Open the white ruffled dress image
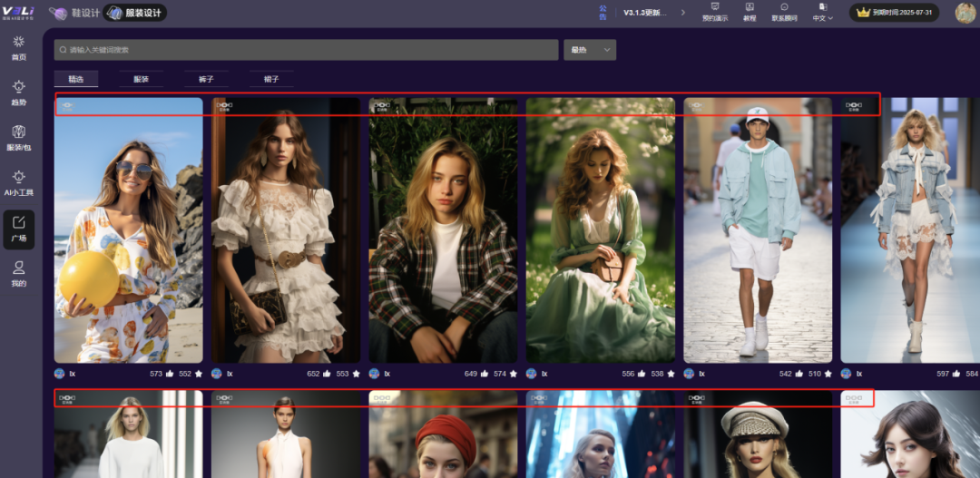This screenshot has width=980, height=478. pyautogui.click(x=286, y=230)
